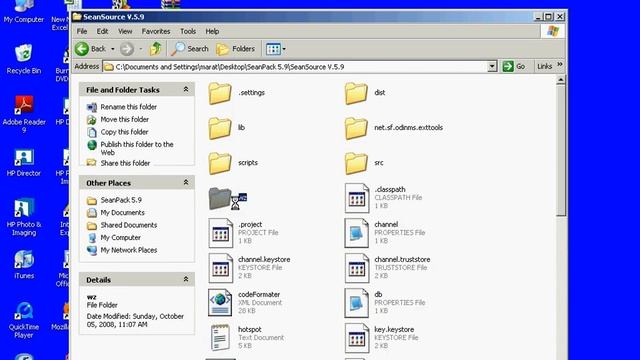Select the .project file icon

click(220, 233)
